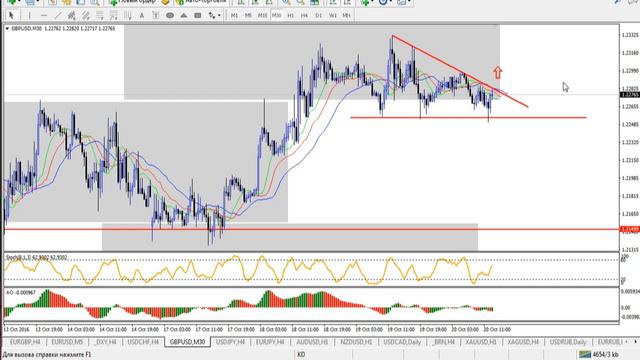Click the '20 Oct 11:00' time axis label

pyautogui.click(x=497, y=329)
